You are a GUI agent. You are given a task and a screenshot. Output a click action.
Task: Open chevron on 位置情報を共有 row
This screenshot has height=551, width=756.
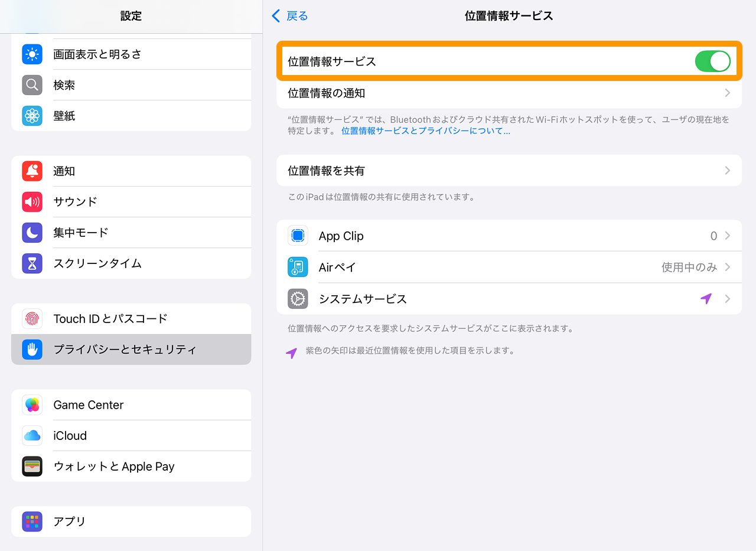point(728,171)
